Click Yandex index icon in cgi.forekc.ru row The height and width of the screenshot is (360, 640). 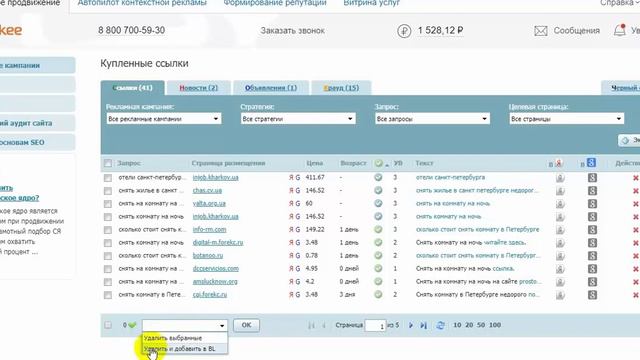point(560,295)
